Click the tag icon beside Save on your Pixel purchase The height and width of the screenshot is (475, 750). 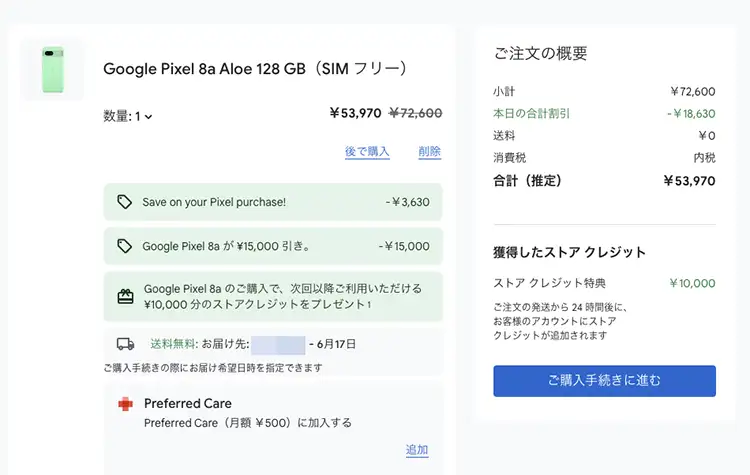pos(124,202)
